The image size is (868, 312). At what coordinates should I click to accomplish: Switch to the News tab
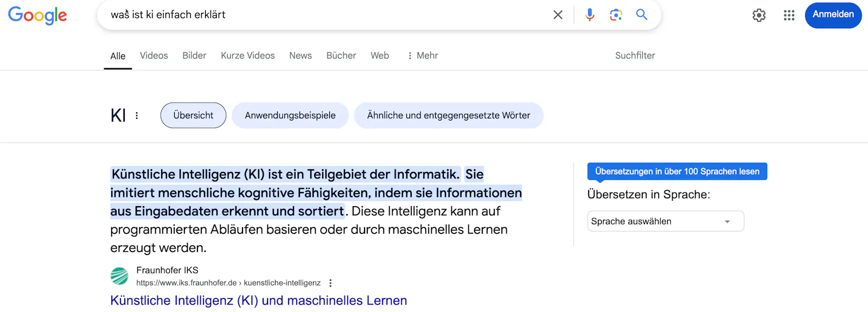coord(300,55)
